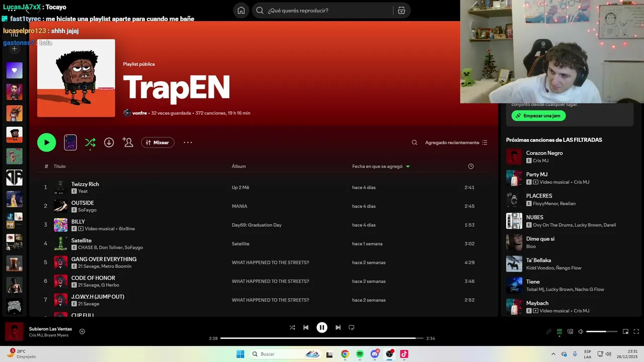The height and width of the screenshot is (362, 644).
Task: Expand hidden system tray icons chevron
Action: [553, 354]
